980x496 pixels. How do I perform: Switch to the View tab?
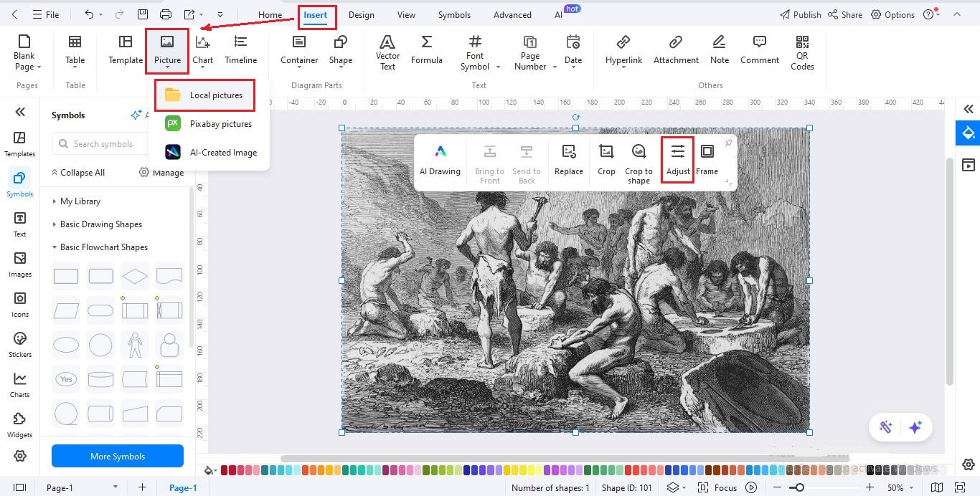[406, 14]
